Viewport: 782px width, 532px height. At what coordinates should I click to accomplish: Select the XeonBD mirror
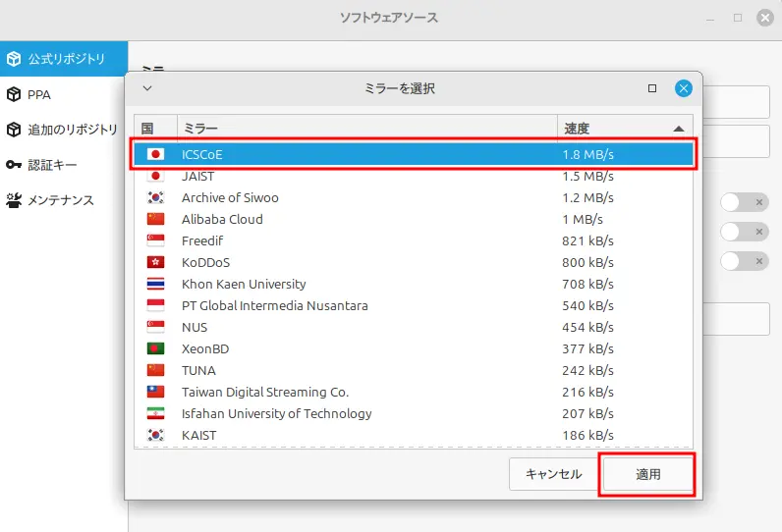pyautogui.click(x=414, y=348)
